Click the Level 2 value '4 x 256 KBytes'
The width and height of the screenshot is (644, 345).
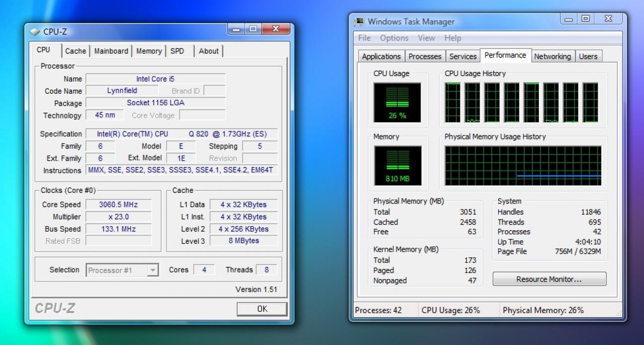click(x=244, y=229)
